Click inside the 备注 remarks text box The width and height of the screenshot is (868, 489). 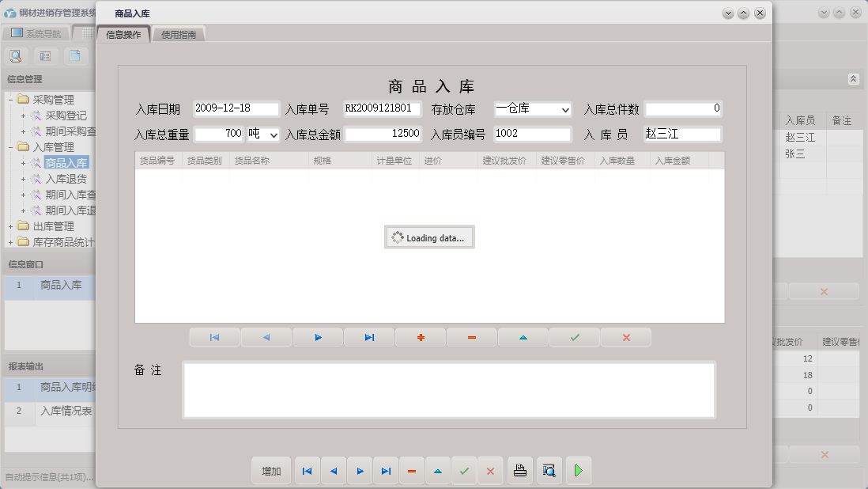coord(448,389)
